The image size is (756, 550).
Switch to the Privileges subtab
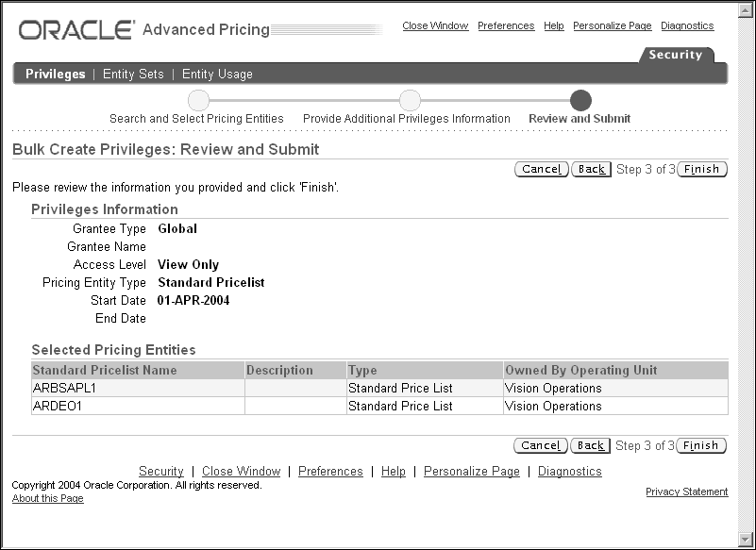[x=55, y=74]
